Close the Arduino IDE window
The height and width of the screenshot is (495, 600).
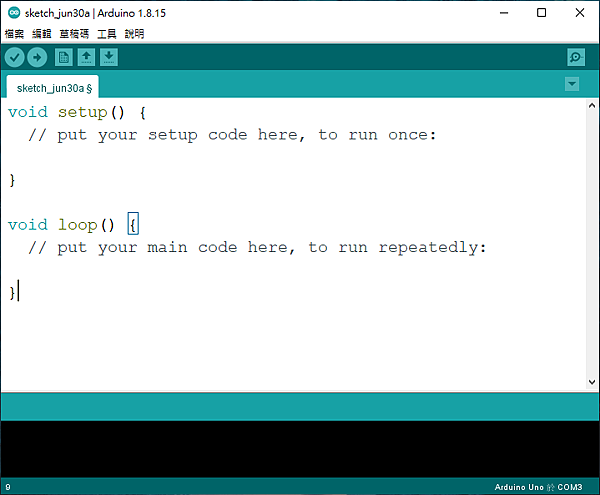(580, 13)
